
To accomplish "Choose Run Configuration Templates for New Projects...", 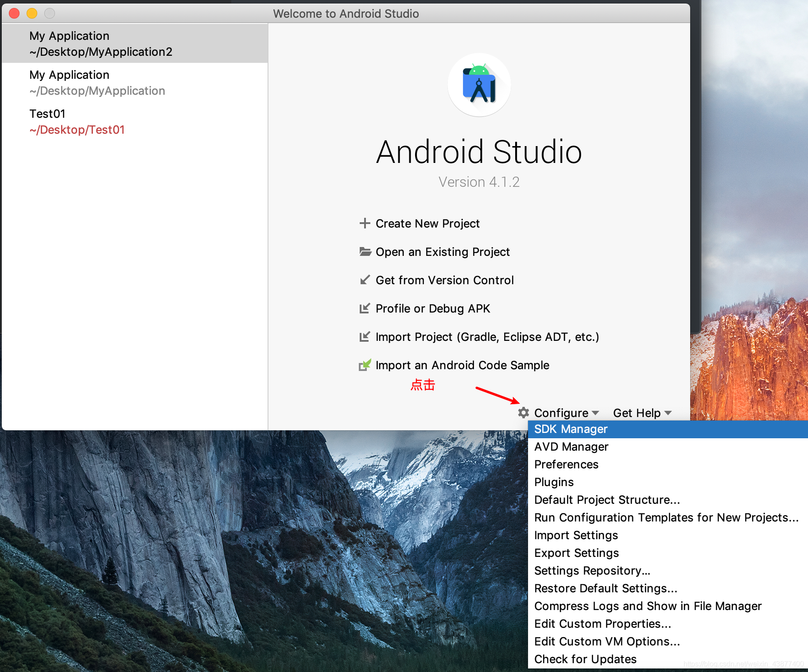I will click(x=668, y=518).
